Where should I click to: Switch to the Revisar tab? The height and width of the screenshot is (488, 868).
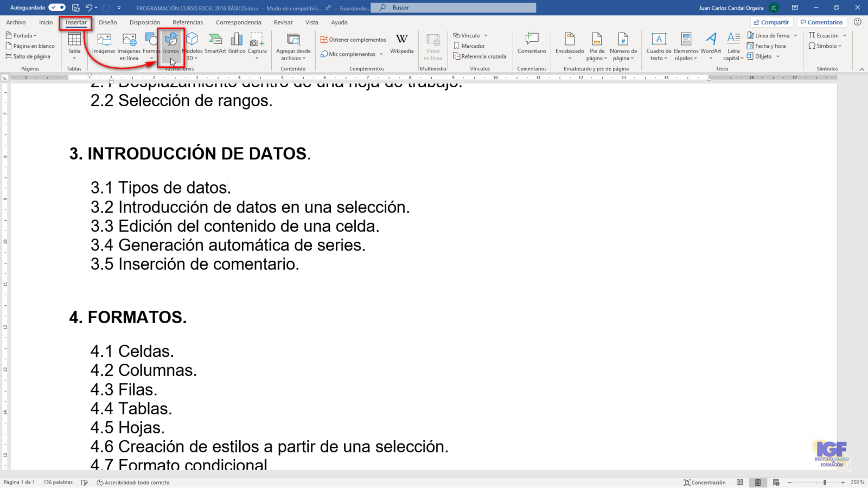pyautogui.click(x=283, y=22)
